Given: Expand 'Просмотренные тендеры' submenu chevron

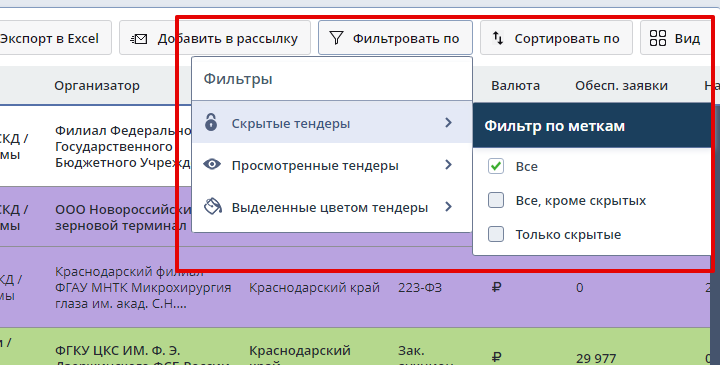Looking at the screenshot, I should 449,165.
